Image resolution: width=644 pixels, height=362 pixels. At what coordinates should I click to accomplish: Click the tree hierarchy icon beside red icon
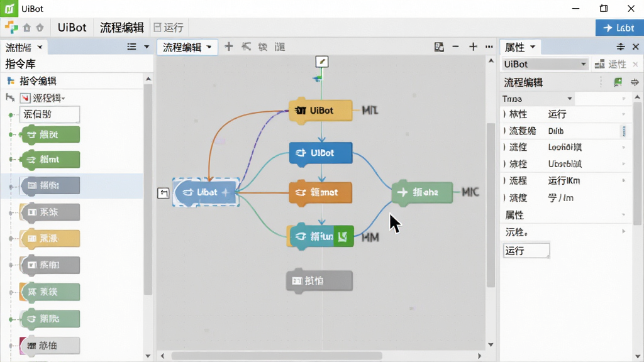tap(10, 97)
